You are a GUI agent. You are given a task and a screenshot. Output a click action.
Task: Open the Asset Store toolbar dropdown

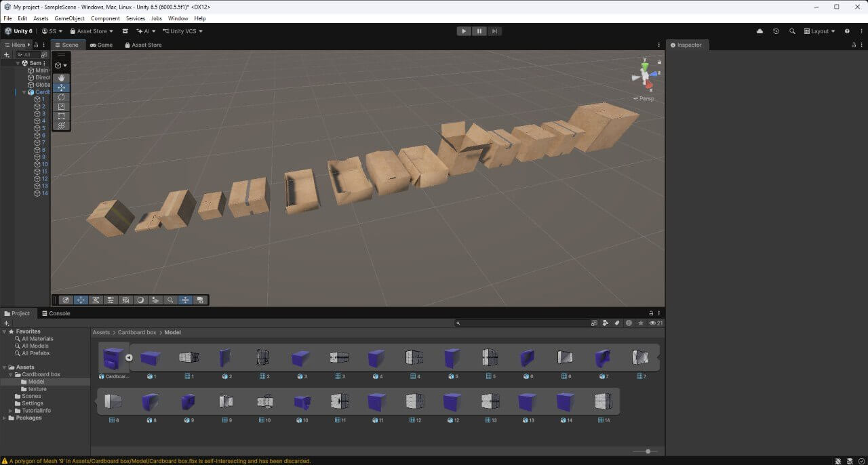click(x=91, y=31)
